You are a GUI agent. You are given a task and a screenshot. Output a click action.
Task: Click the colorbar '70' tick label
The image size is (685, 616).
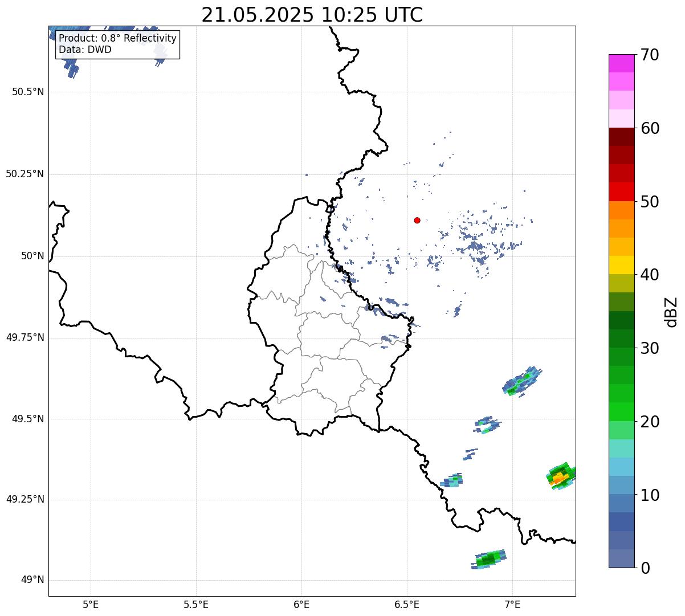click(x=650, y=55)
